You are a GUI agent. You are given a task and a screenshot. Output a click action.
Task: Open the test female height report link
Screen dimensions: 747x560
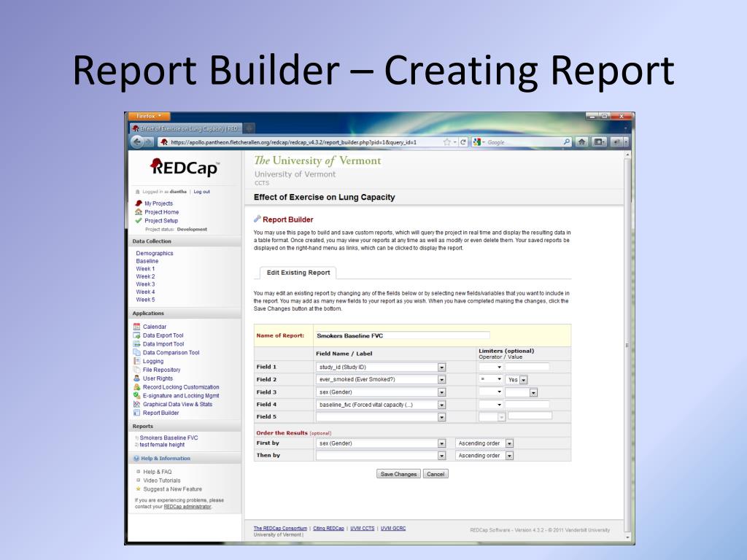(162, 445)
